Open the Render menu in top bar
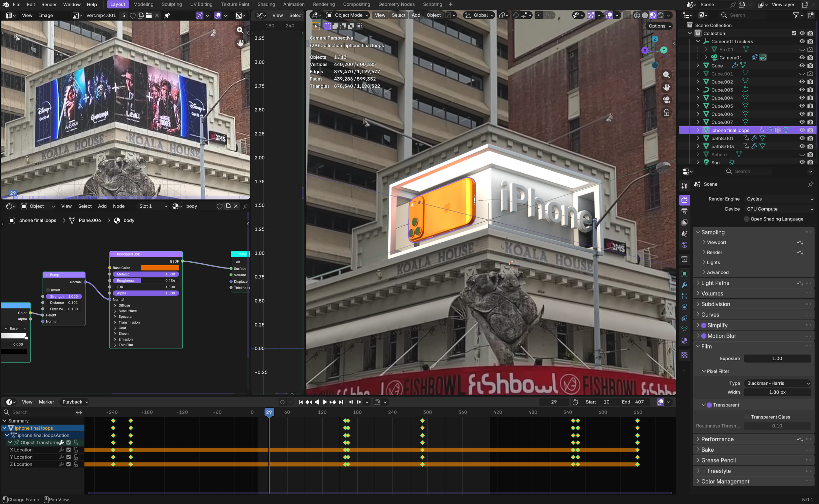This screenshot has height=504, width=819. 49,4
